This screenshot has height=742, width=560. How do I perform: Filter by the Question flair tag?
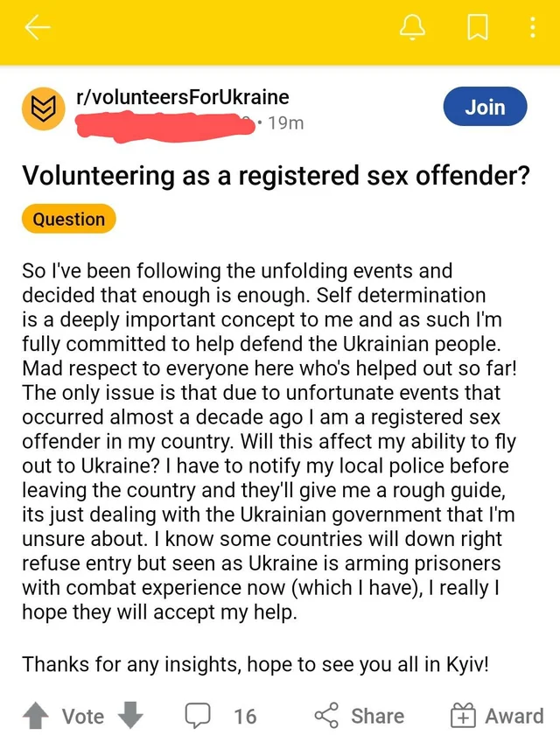pyautogui.click(x=69, y=220)
